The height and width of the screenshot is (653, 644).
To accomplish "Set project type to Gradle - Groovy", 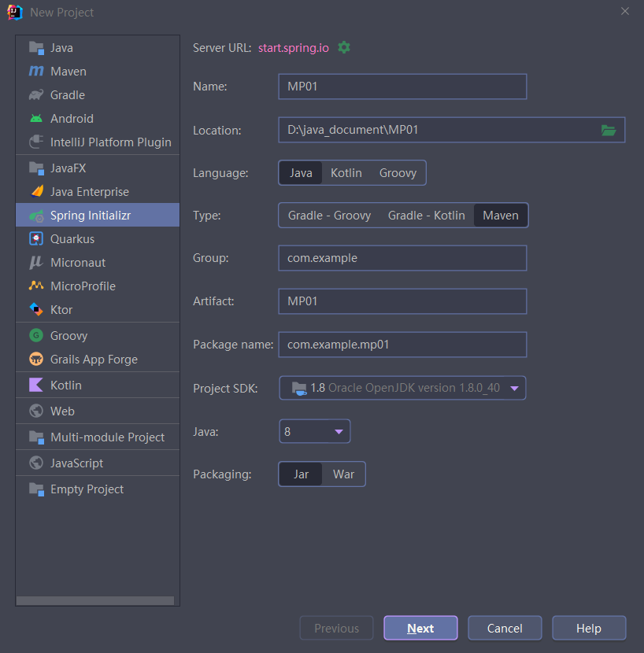I will coord(329,216).
